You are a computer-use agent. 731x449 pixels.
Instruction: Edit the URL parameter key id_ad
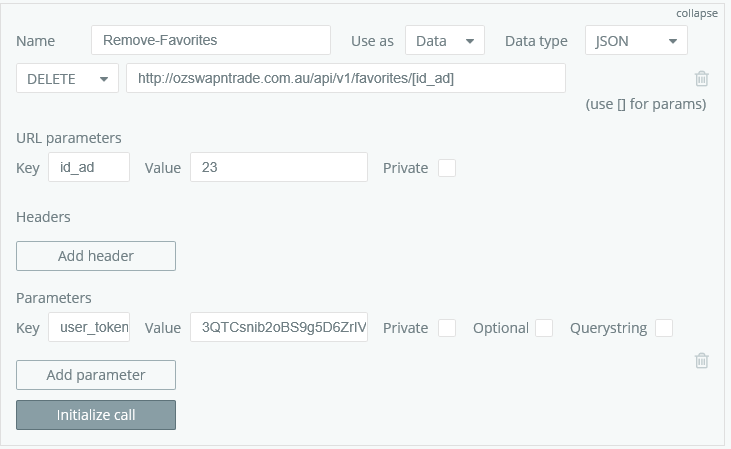click(x=89, y=168)
